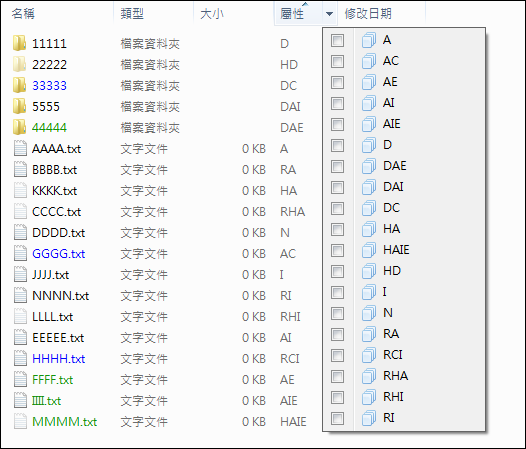
Task: Check the RA attribute filter checkbox
Action: point(337,334)
